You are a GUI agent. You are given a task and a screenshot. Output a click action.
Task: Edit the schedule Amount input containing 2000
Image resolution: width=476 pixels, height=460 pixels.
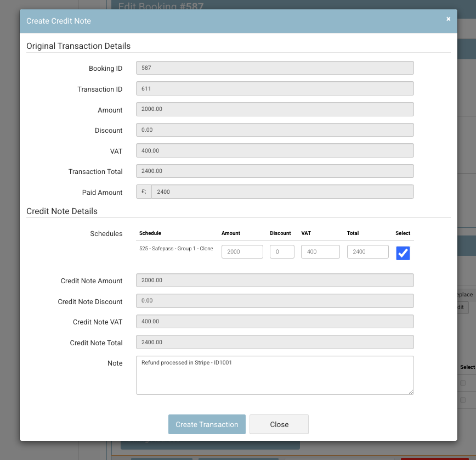[242, 251]
